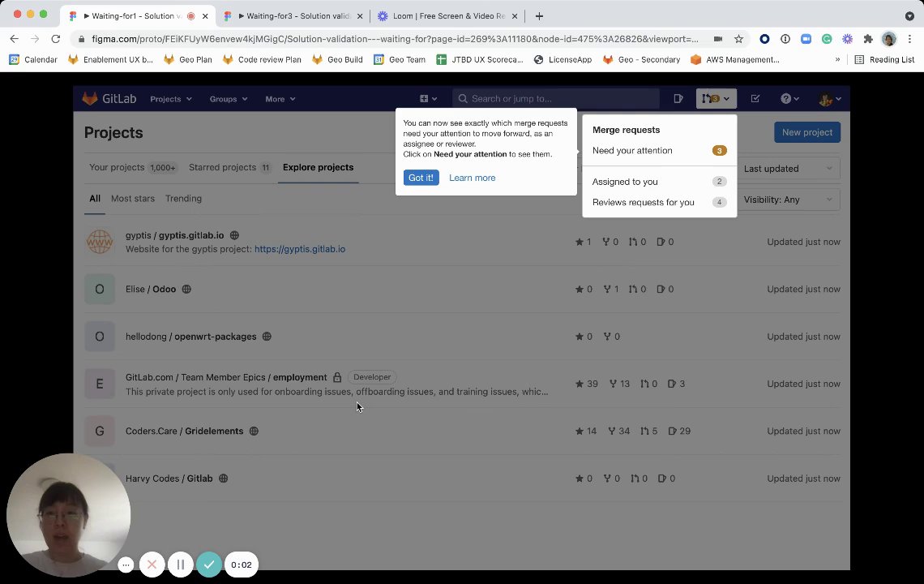The image size is (924, 584).
Task: Click globe icon next to openwrt-packages
Action: (267, 337)
